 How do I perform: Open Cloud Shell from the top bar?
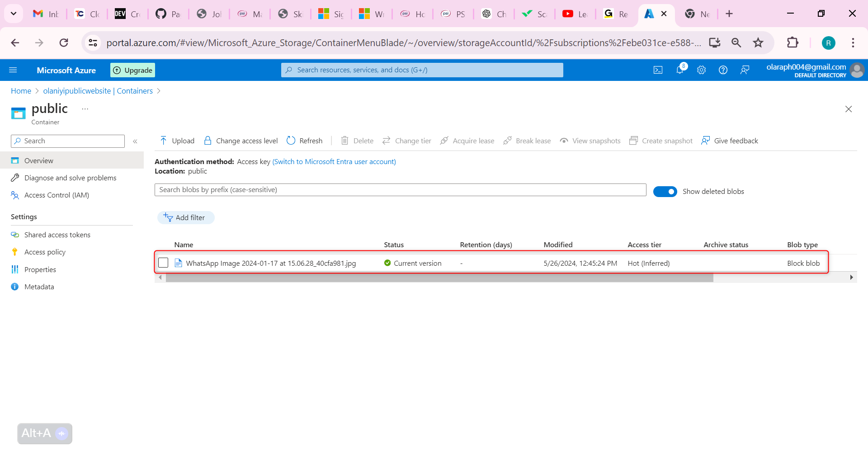pos(658,70)
